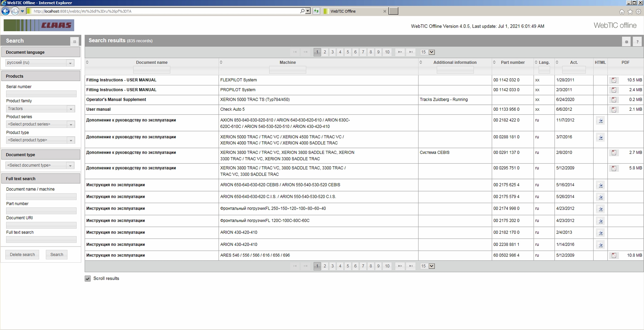
Task: Open top rows-per-page dropdown showing 15
Action: pyautogui.click(x=427, y=52)
